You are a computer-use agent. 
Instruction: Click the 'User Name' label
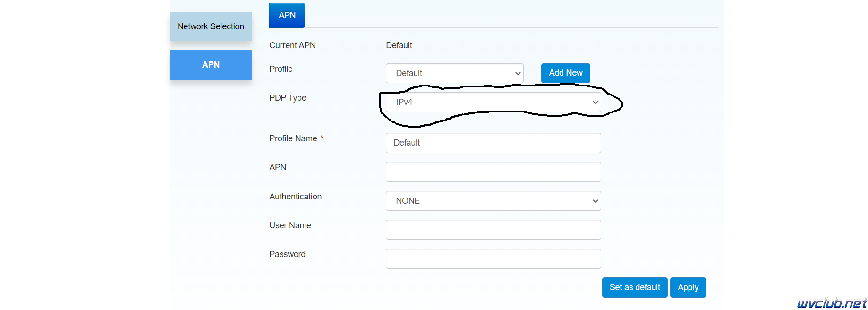[x=290, y=225]
